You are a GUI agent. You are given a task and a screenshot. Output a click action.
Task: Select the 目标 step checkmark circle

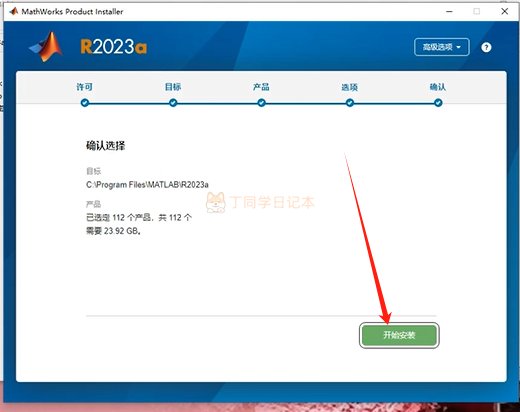(173, 103)
